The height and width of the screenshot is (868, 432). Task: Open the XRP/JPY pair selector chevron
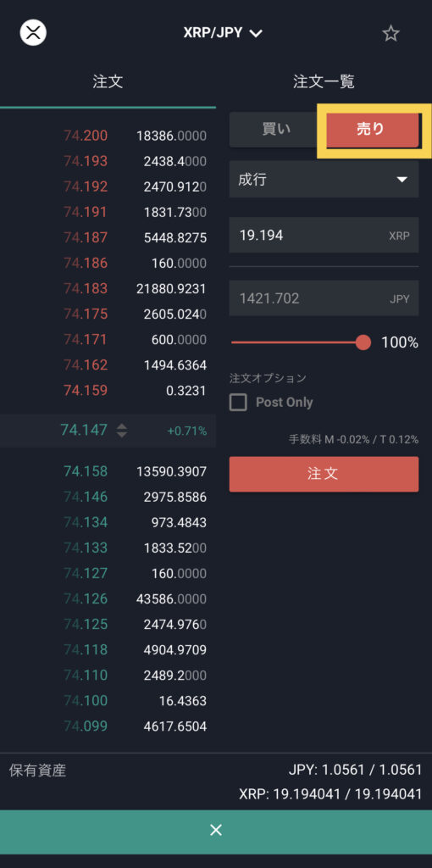pos(255,33)
